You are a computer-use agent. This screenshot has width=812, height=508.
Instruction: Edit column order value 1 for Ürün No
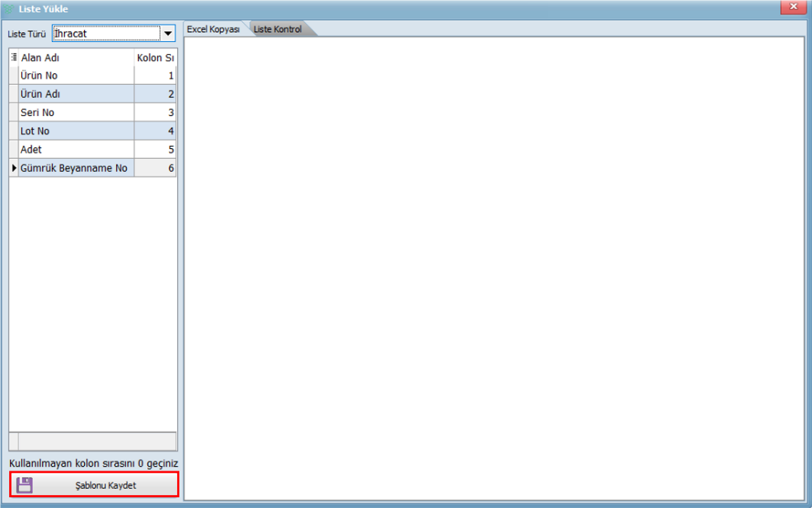click(156, 76)
